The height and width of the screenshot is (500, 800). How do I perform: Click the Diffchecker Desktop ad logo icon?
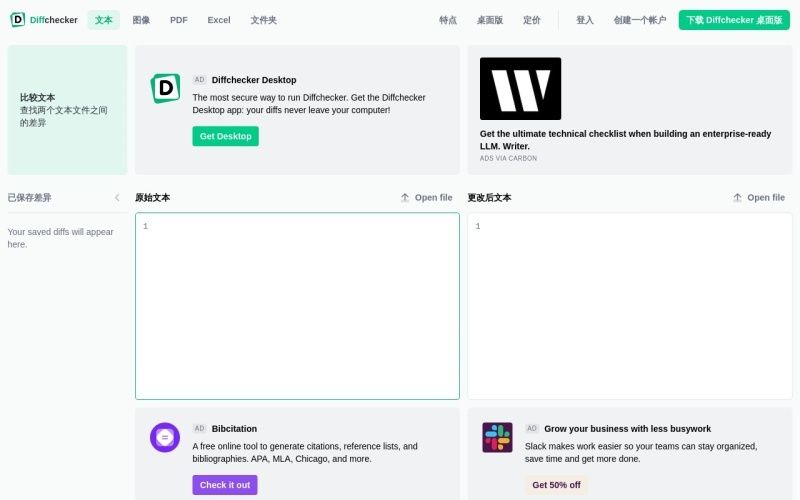point(165,88)
